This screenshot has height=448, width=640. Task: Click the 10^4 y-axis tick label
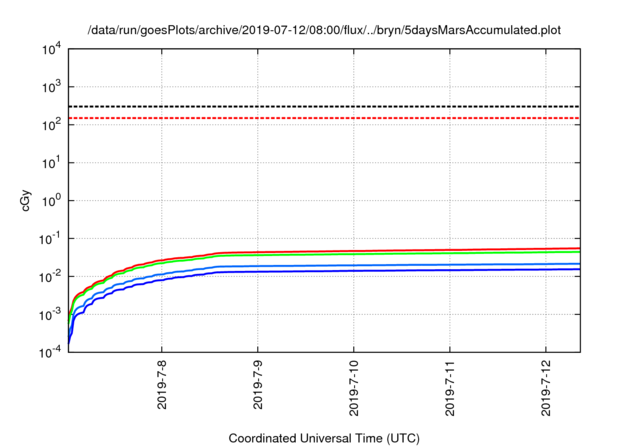click(x=51, y=49)
